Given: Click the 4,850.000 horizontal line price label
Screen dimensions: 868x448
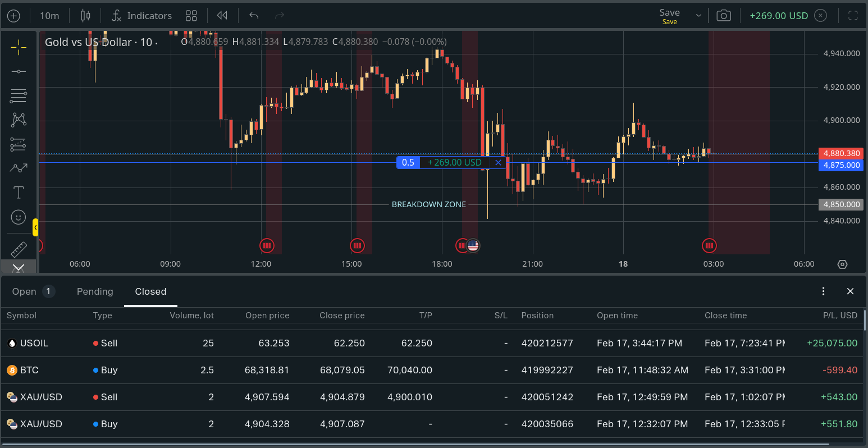Looking at the screenshot, I should 841,204.
